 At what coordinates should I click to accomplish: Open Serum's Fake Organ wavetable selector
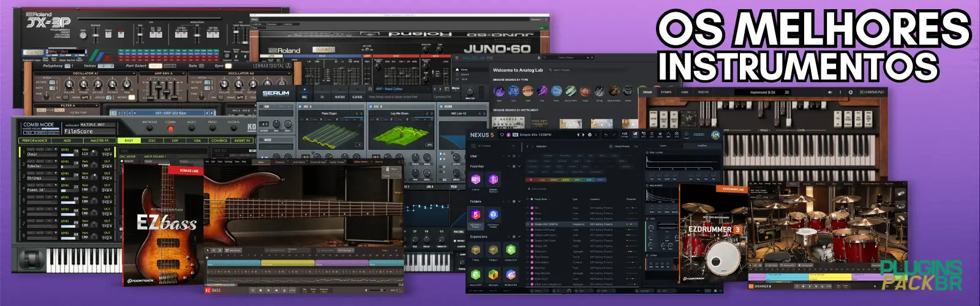(330, 113)
